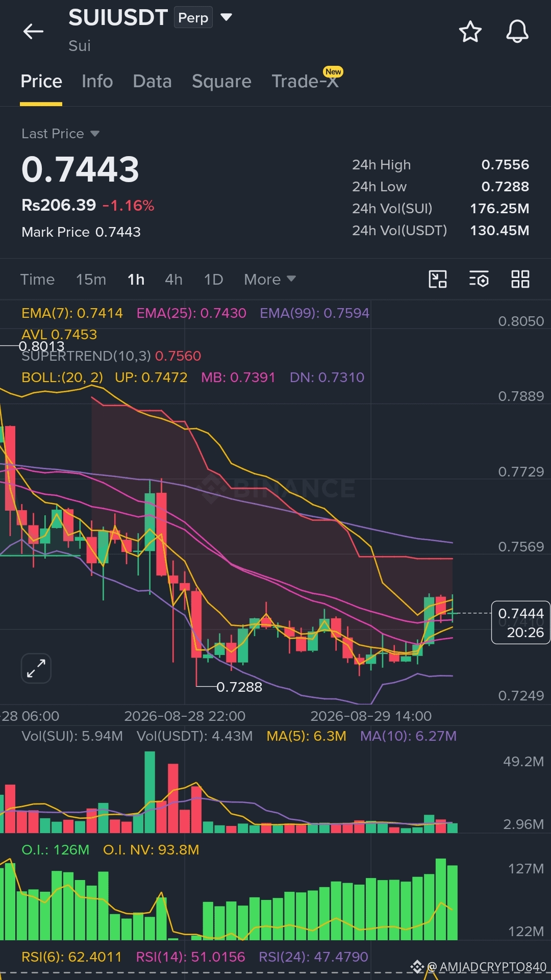Tap the EMA(25) indicator label

point(191,313)
